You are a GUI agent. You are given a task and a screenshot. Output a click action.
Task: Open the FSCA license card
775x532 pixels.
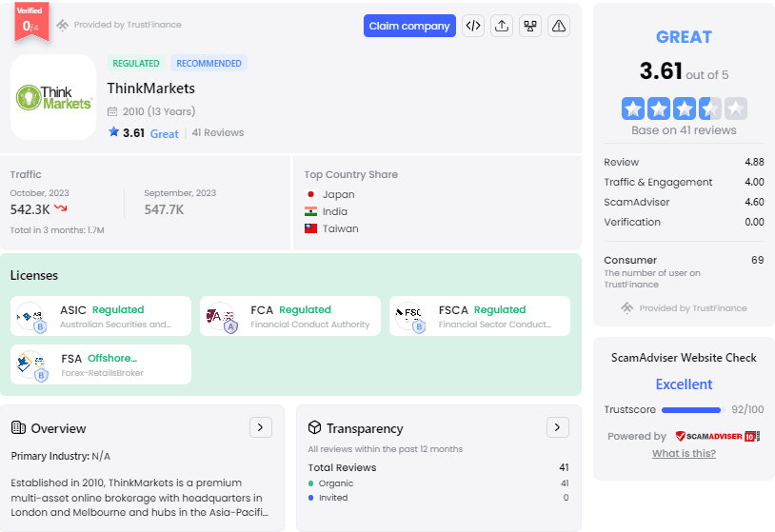[480, 316]
